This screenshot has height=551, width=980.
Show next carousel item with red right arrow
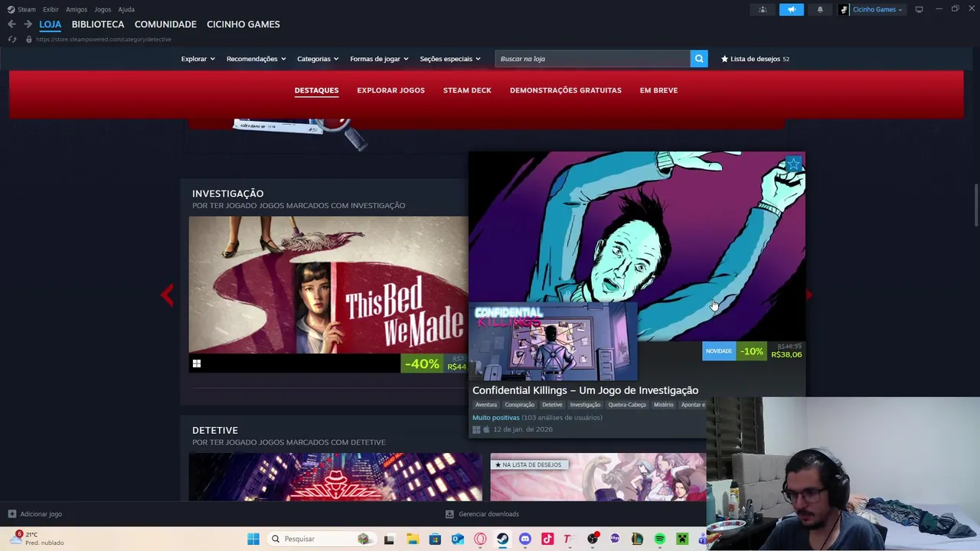[x=809, y=295]
